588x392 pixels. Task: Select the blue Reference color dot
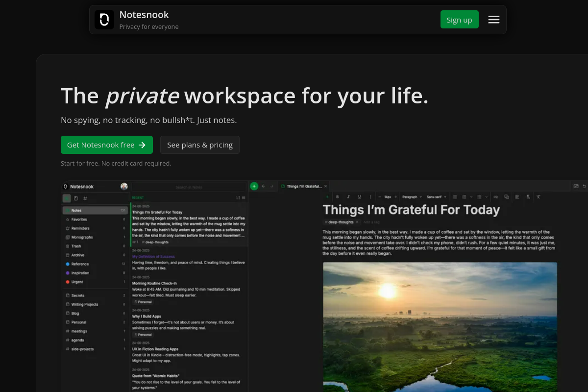click(68, 264)
